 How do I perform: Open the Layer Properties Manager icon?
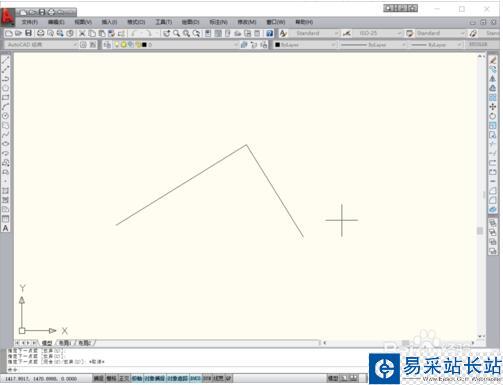coord(107,45)
